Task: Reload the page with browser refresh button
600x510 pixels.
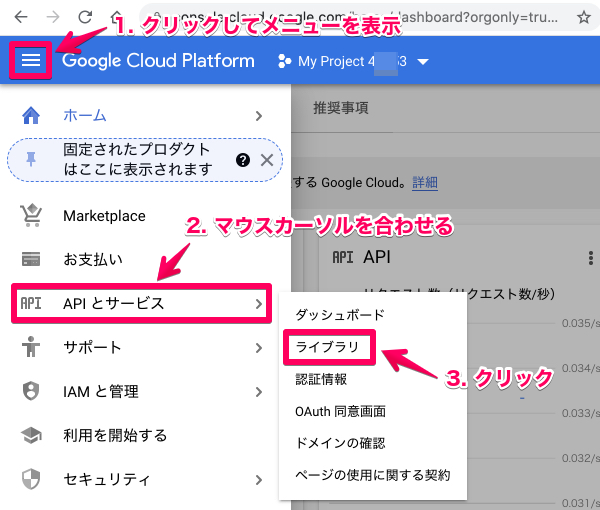Action: click(x=87, y=17)
